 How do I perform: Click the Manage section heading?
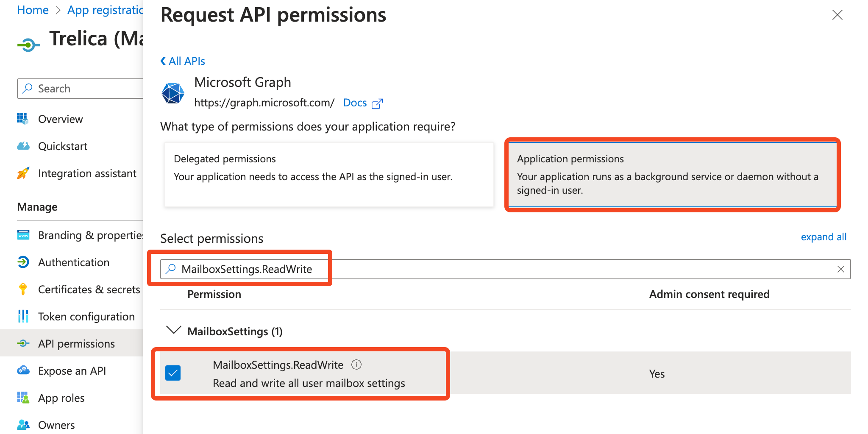(x=37, y=207)
